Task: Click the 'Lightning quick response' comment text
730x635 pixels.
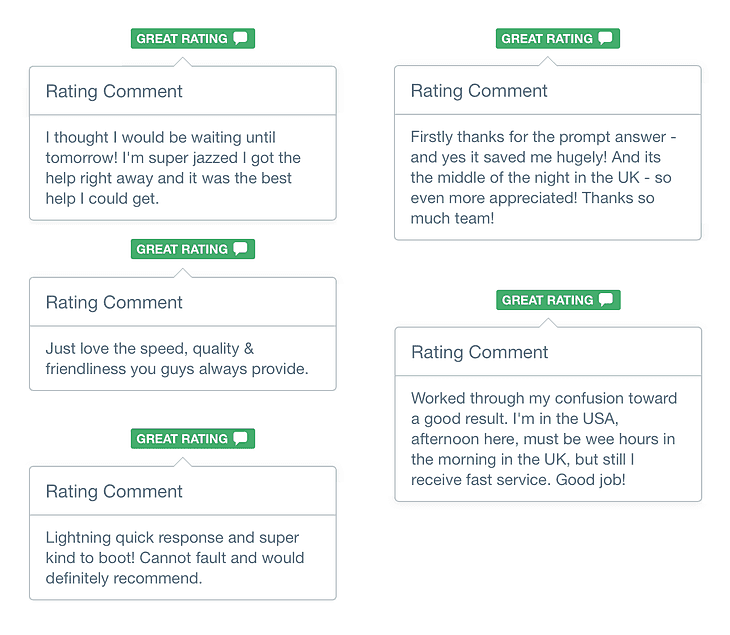Action: (x=175, y=558)
